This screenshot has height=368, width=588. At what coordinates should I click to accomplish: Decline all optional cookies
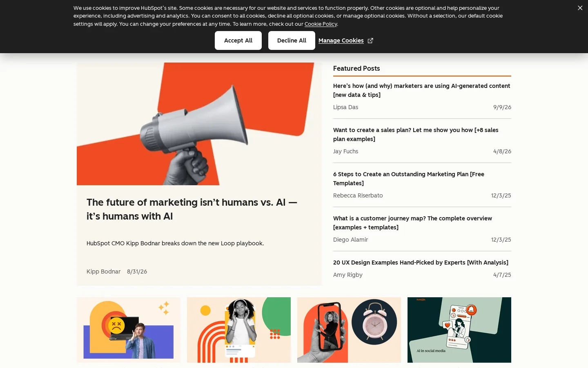click(x=292, y=40)
